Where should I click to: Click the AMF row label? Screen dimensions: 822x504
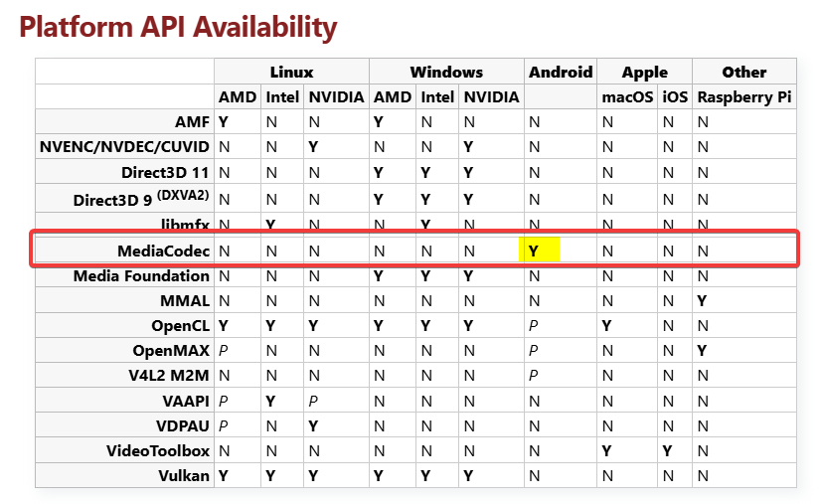pyautogui.click(x=193, y=121)
